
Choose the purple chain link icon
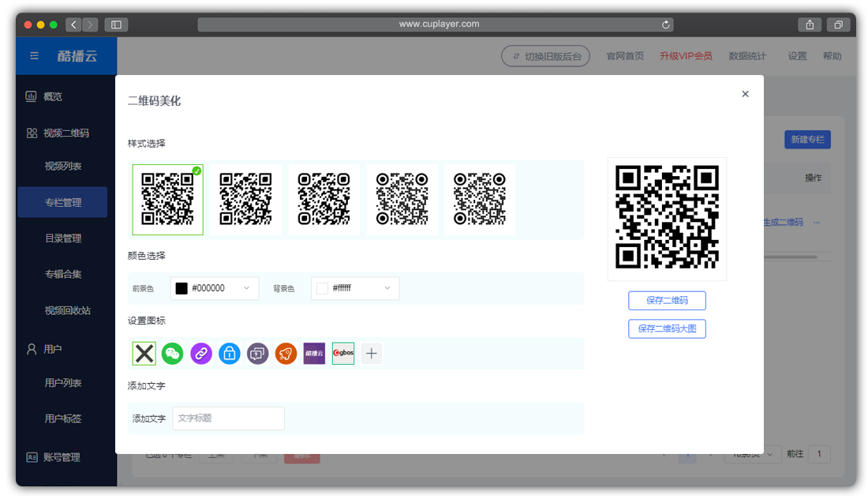point(201,354)
